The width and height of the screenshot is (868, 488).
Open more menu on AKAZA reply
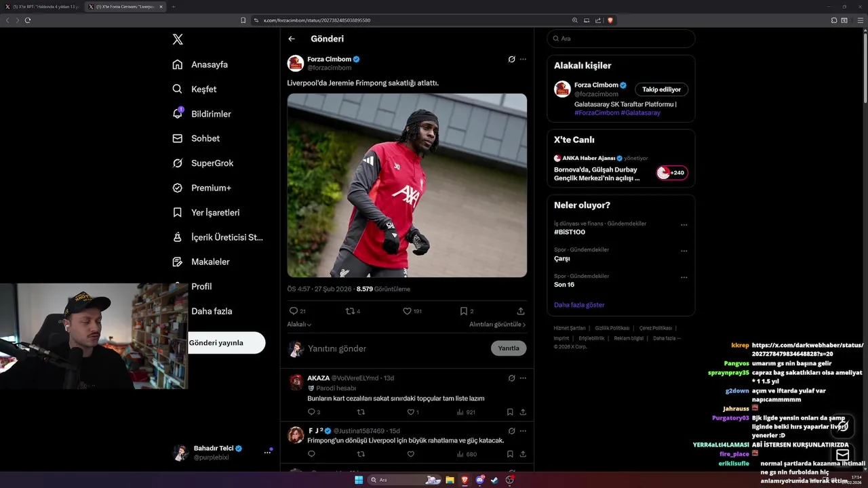[523, 378]
